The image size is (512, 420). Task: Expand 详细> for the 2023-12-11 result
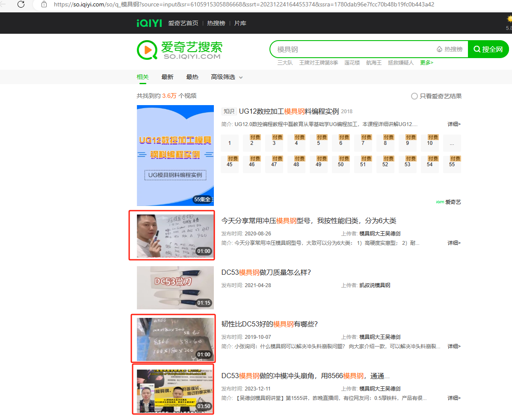pos(454,398)
